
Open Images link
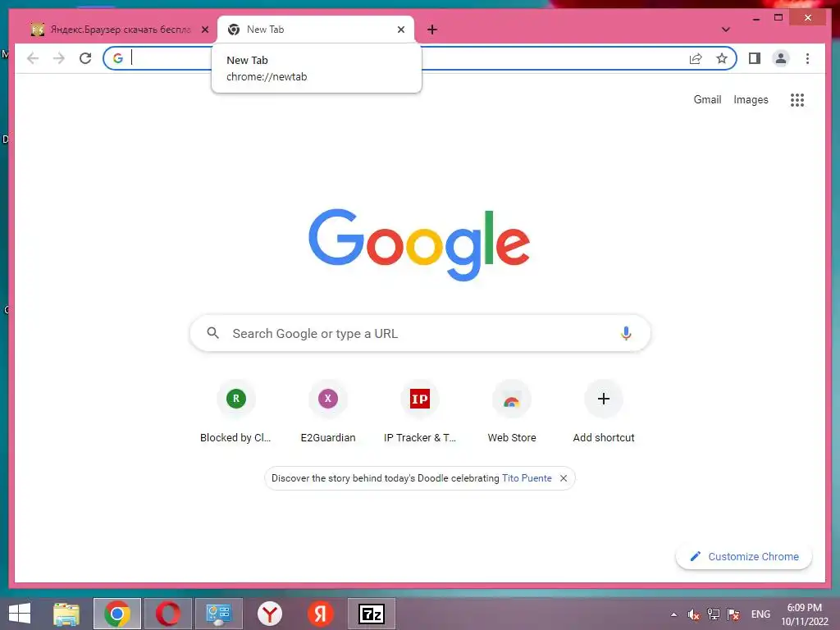click(751, 99)
